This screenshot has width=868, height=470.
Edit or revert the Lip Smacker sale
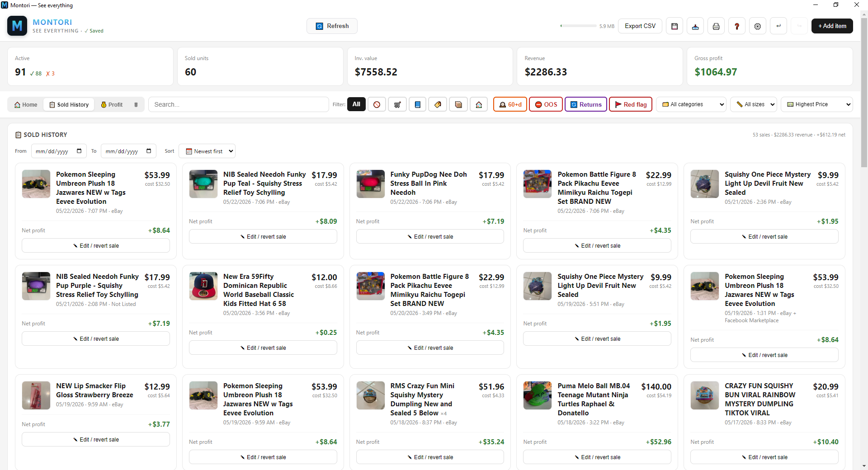(96, 439)
